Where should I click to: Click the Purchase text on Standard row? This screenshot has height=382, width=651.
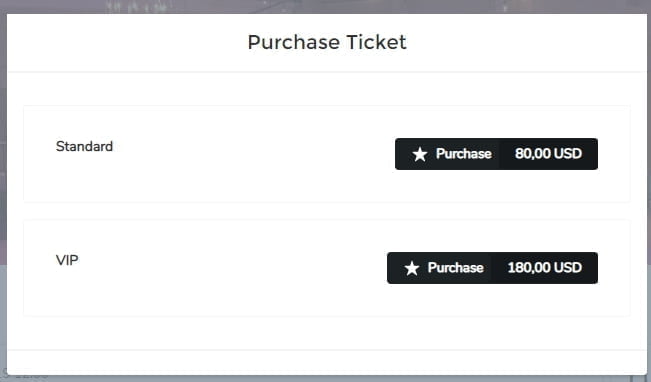coord(463,154)
